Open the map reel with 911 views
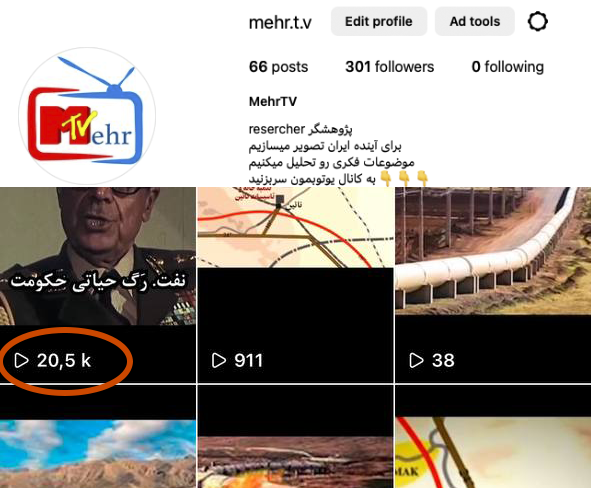This screenshot has width=591, height=488. [296, 285]
